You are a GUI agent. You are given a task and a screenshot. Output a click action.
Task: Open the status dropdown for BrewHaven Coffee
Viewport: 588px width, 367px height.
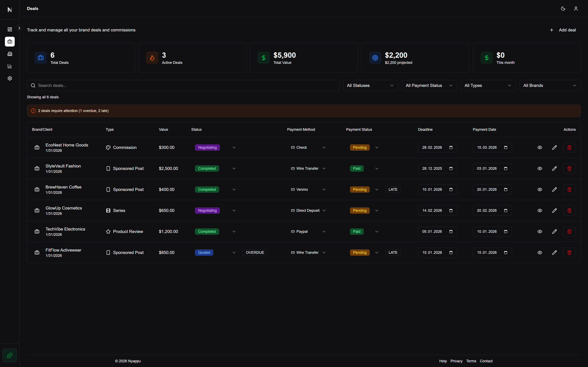click(x=234, y=189)
